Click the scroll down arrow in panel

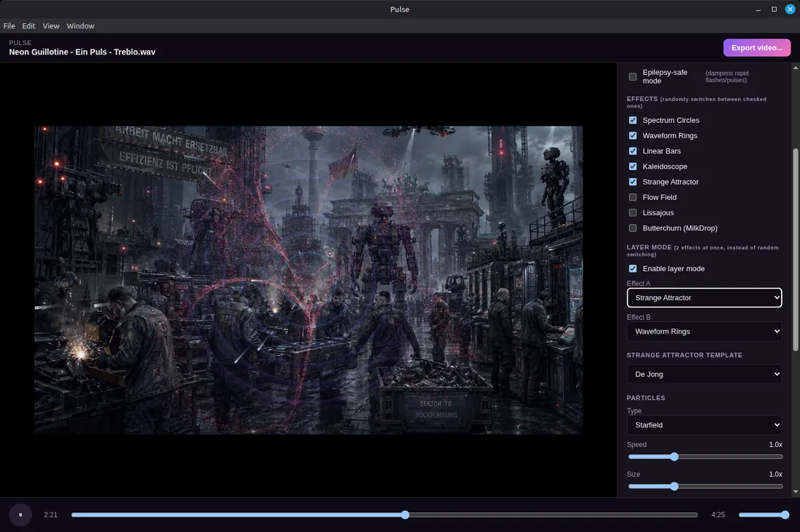pyautogui.click(x=796, y=492)
